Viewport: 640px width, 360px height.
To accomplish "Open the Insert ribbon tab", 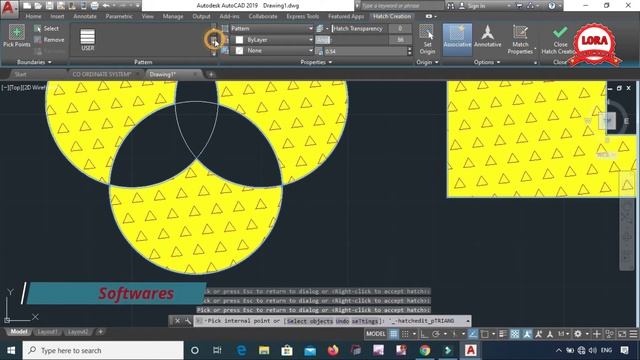I will 57,16.
